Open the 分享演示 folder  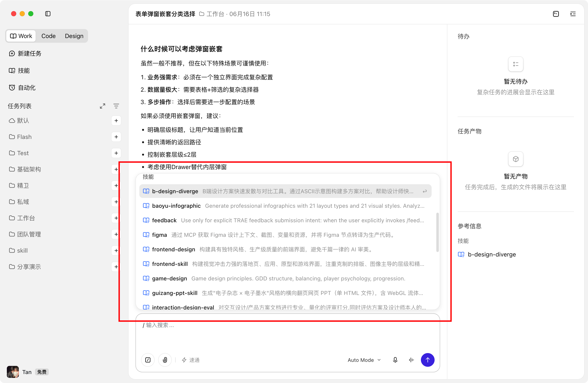(25, 267)
